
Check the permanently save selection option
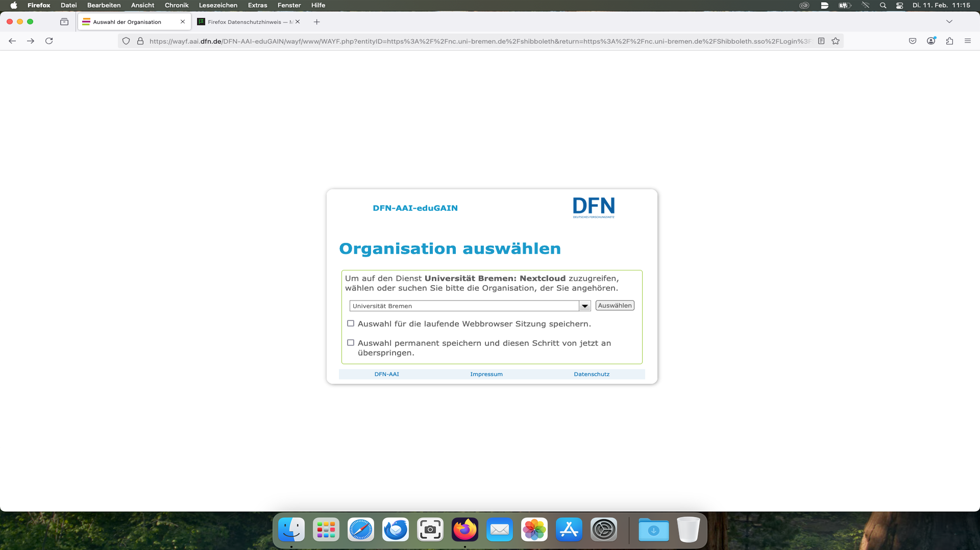pyautogui.click(x=351, y=343)
